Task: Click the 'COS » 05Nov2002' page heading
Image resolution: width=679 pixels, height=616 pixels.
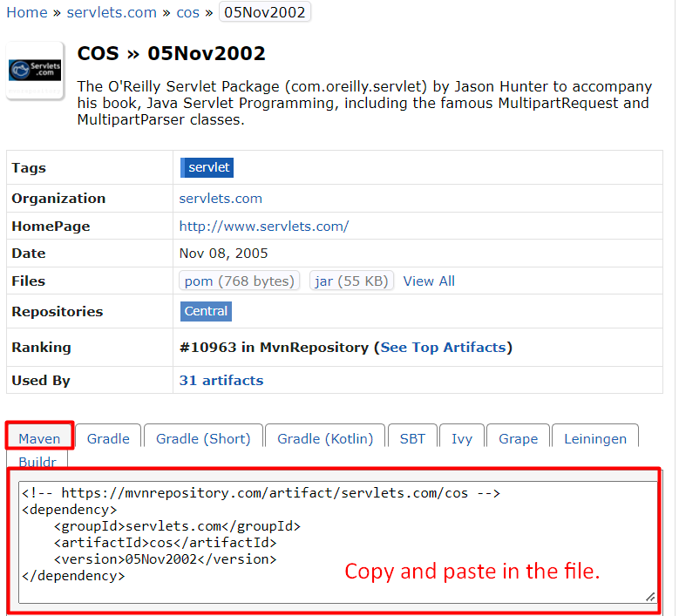Action: click(171, 54)
